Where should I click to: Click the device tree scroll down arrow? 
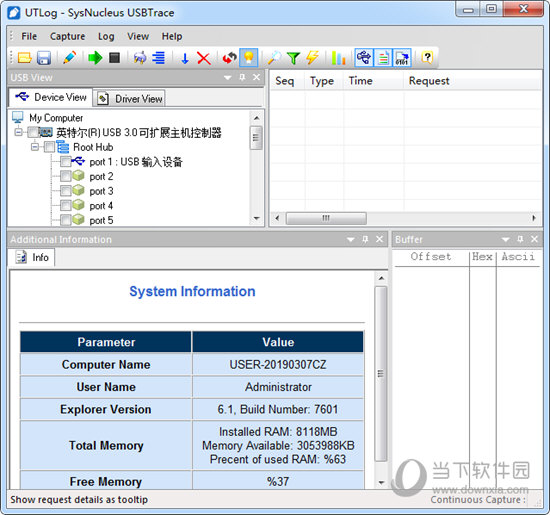(x=256, y=218)
